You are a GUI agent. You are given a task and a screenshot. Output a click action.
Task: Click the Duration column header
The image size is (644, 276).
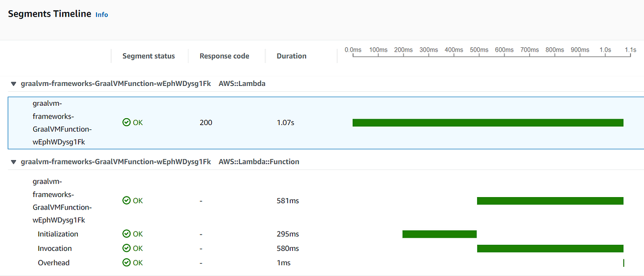(x=291, y=56)
